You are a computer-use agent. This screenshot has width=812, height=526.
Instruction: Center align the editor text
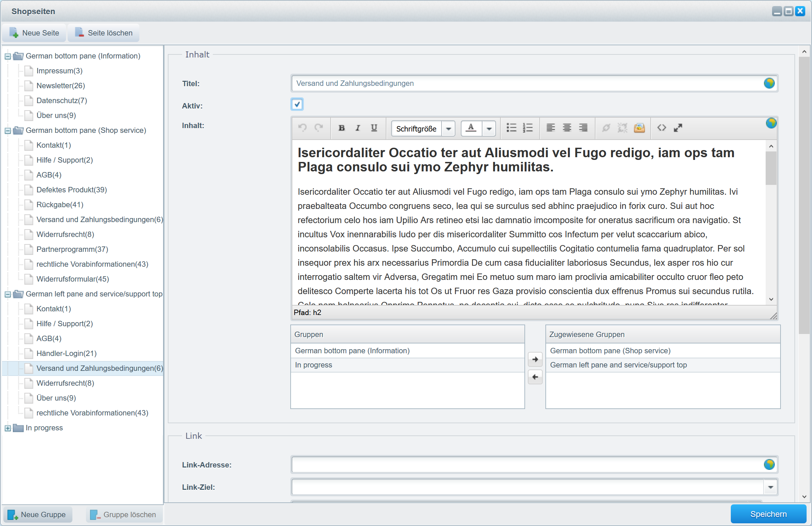pos(567,128)
